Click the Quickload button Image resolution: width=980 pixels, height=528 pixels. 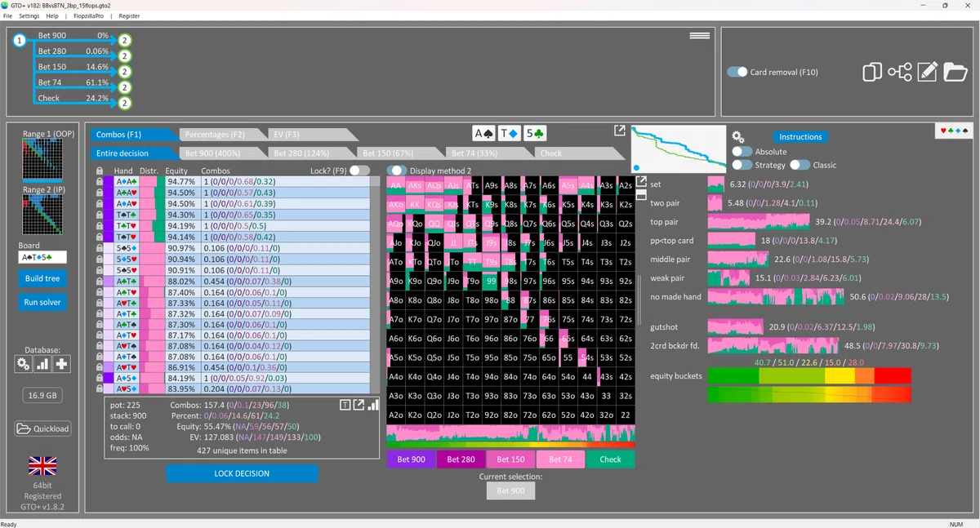[42, 428]
